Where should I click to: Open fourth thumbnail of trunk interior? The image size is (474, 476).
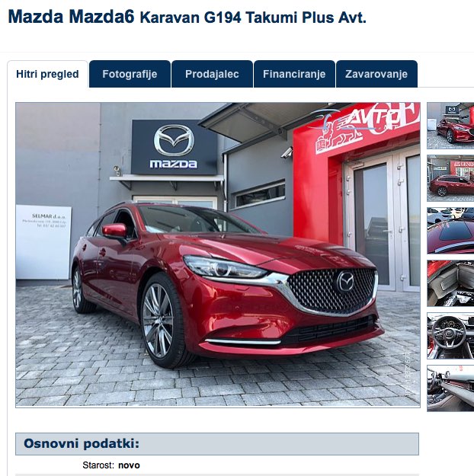pyautogui.click(x=450, y=283)
